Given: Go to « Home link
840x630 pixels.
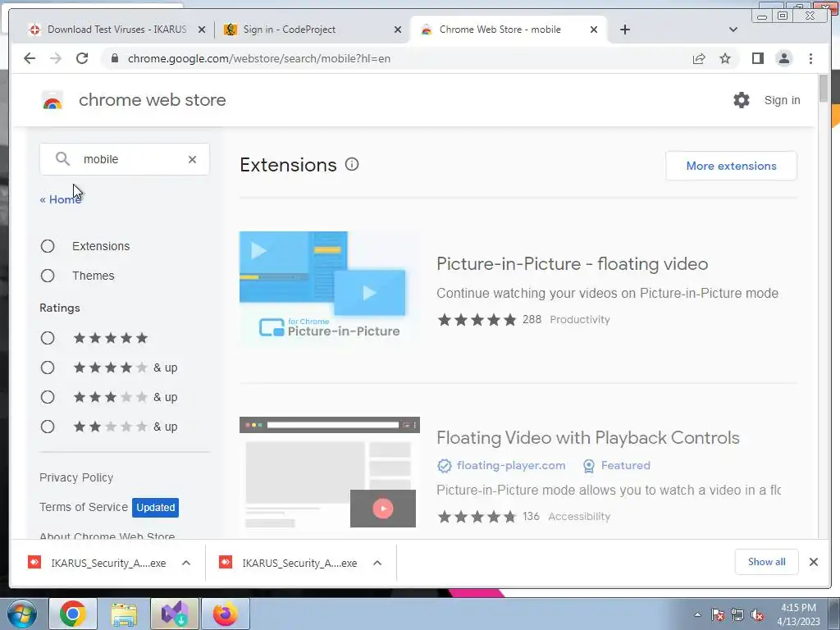Looking at the screenshot, I should pos(61,199).
